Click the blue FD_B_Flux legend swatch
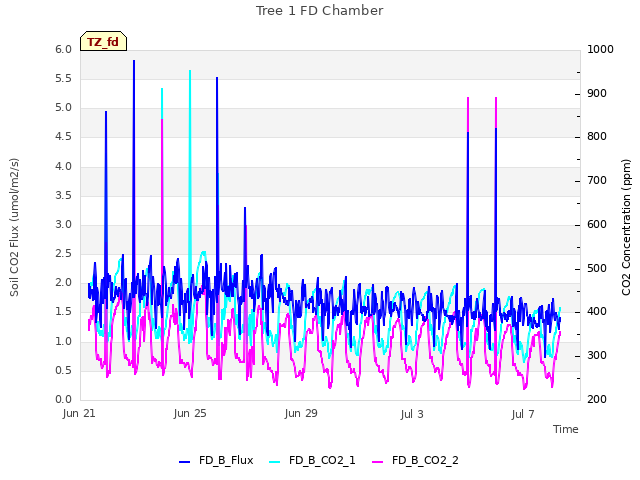Viewport: 640px width, 480px height. click(184, 462)
